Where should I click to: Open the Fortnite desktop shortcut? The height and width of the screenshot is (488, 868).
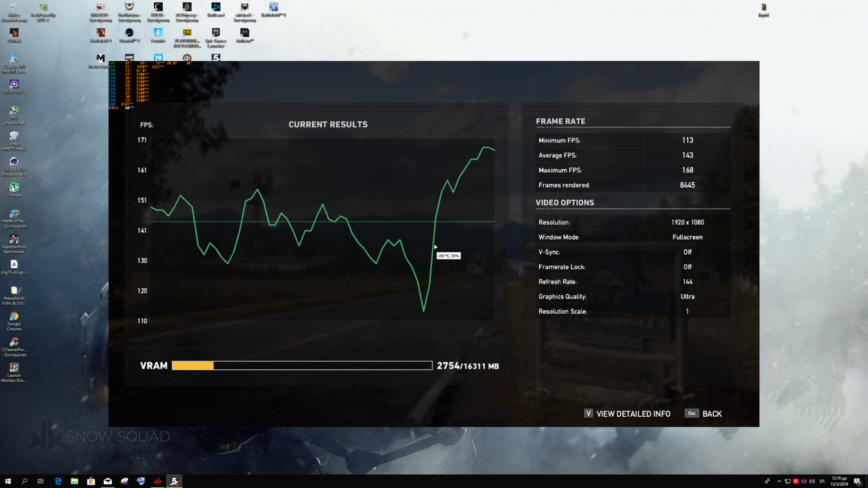158,35
